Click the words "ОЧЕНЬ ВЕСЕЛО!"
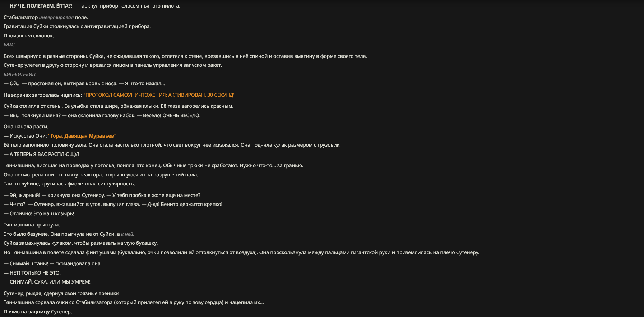Image resolution: width=644 pixels, height=317 pixels. click(x=181, y=115)
